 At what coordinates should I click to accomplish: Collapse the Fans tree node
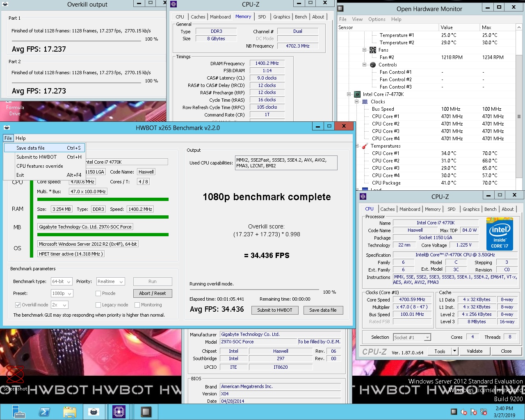[365, 50]
